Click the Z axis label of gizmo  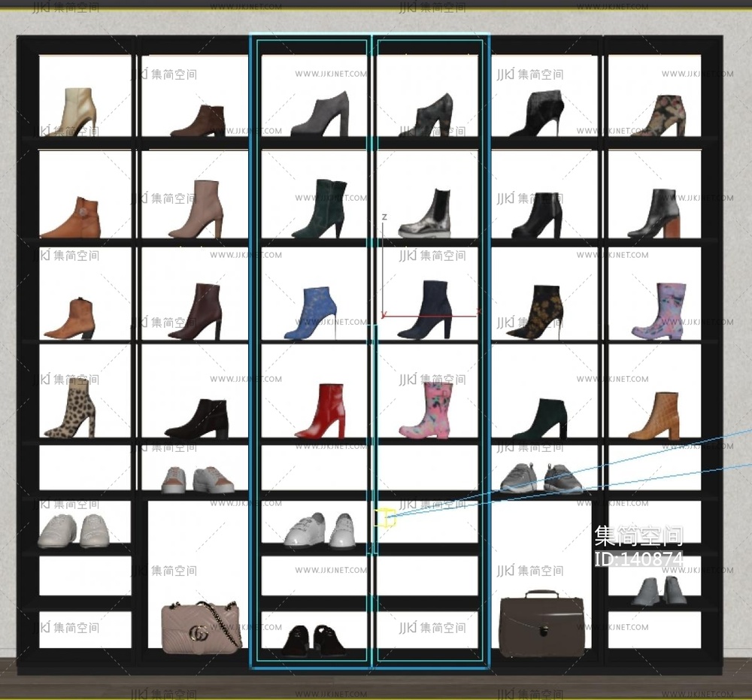click(384, 217)
